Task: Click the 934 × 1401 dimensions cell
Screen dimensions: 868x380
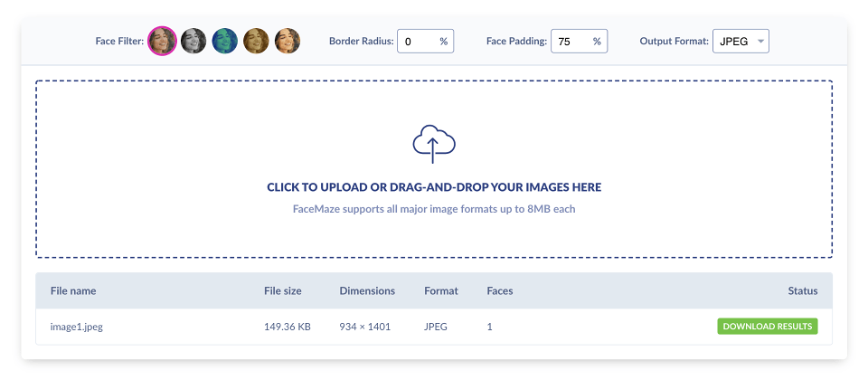Action: tap(364, 327)
